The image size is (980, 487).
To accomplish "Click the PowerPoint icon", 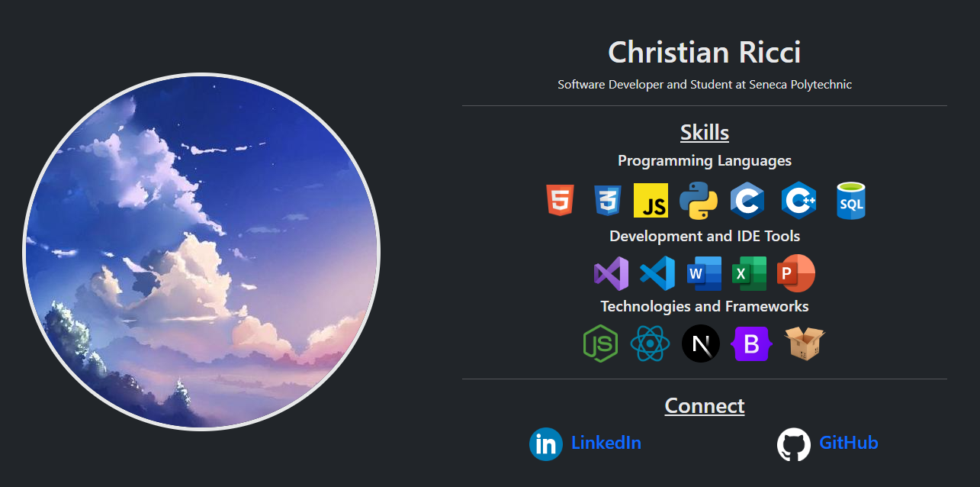I will 796,273.
